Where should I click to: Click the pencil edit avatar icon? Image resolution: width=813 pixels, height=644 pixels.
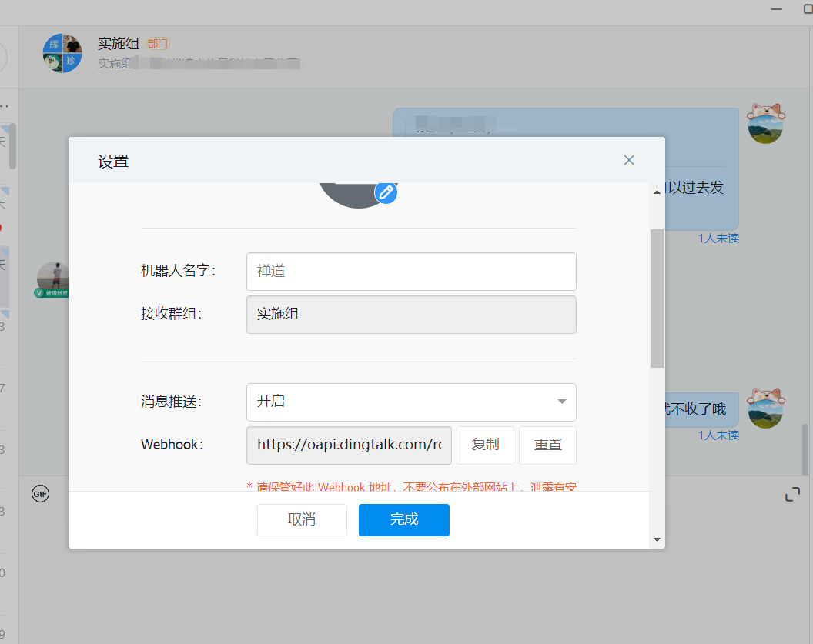point(386,192)
